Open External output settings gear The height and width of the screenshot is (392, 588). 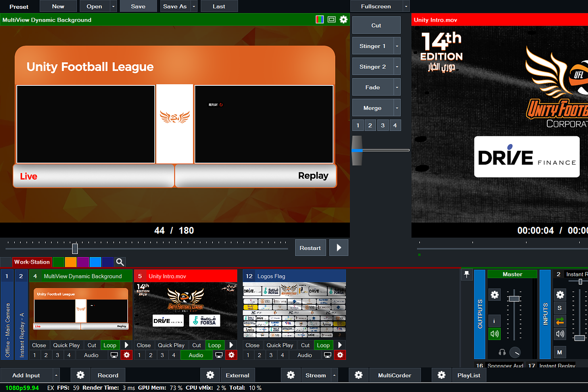coord(210,375)
